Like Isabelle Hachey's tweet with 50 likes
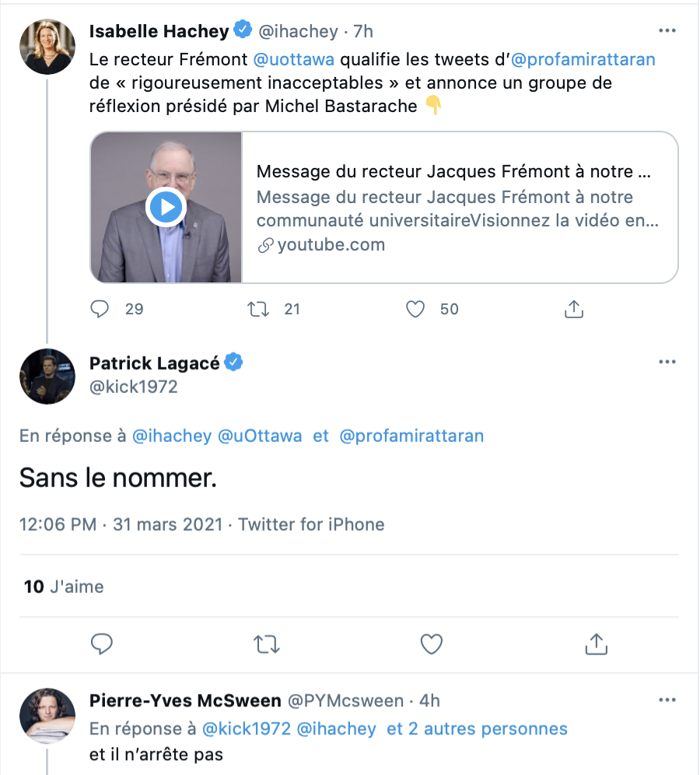Screen dimensions: 700x775 pos(415,310)
